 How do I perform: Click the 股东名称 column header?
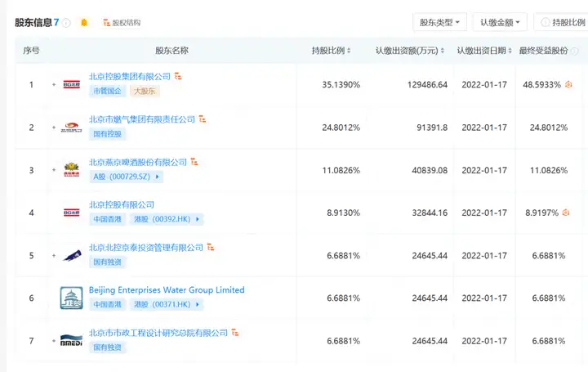coord(171,51)
